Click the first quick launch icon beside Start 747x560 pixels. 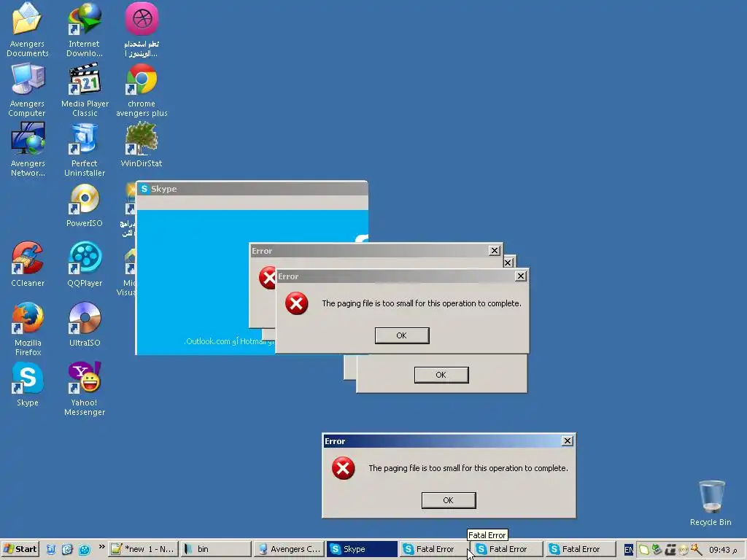[x=51, y=550]
